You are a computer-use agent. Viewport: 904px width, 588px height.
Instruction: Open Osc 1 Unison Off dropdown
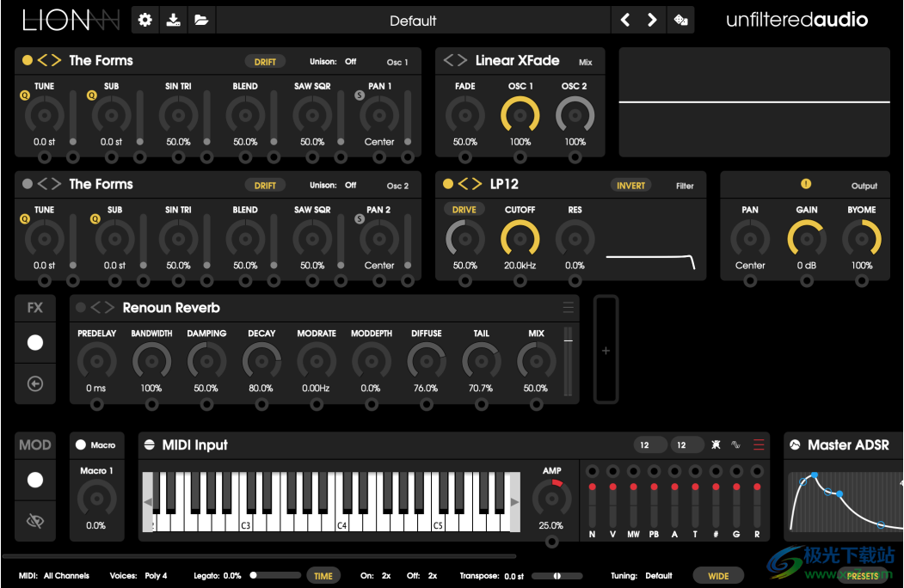coord(351,62)
